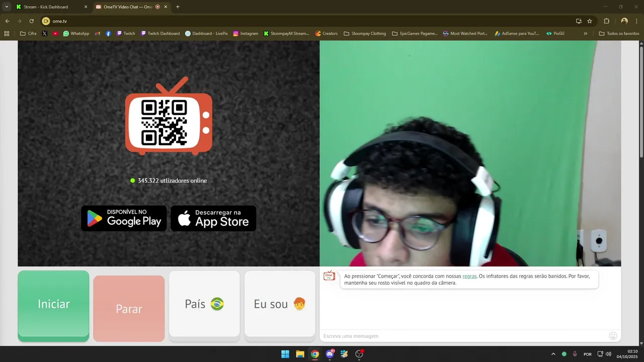644x362 pixels.
Task: Open the YouTube bookmark icon
Action: 55,34
